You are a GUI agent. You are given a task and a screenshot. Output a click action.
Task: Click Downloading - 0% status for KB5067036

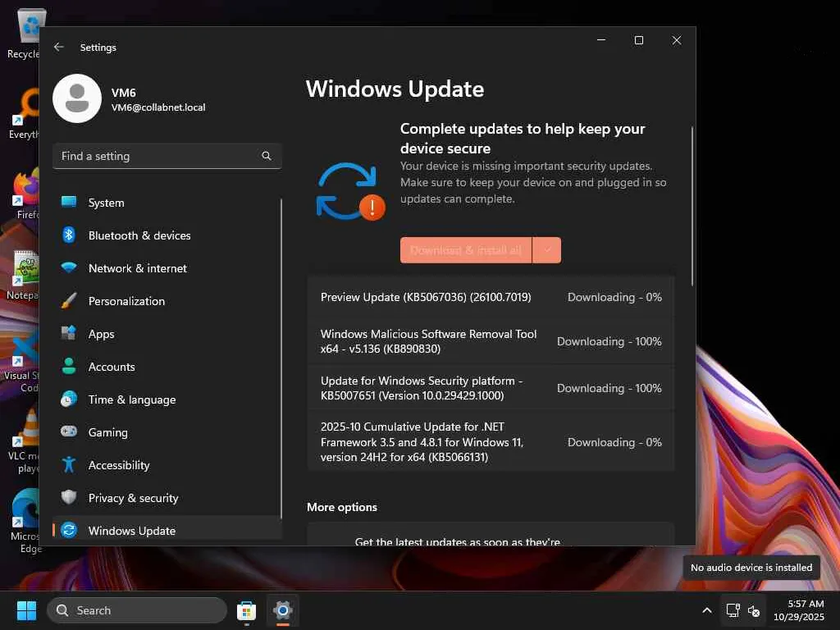(x=614, y=297)
